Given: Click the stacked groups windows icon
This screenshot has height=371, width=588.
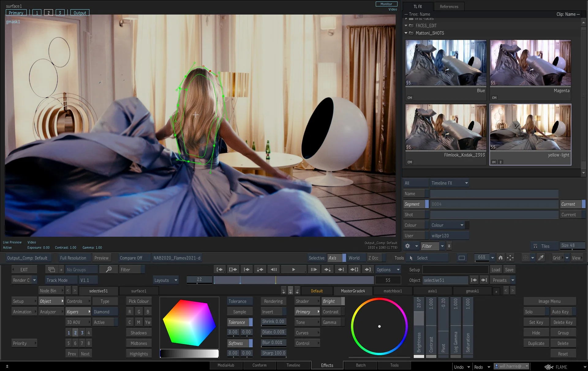Looking at the screenshot, I should (51, 269).
